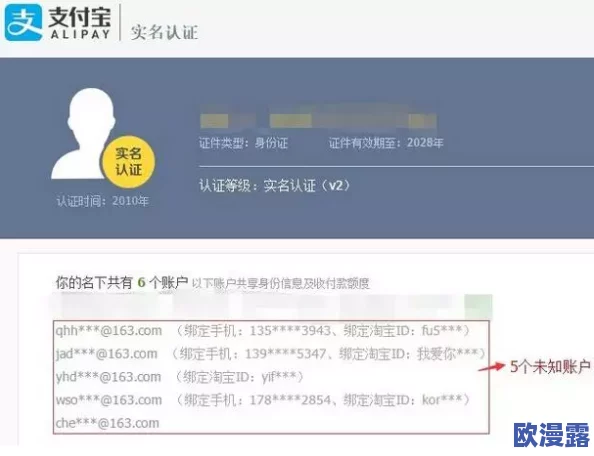Click the 证件有效期至: 2028年 text

coord(386,143)
